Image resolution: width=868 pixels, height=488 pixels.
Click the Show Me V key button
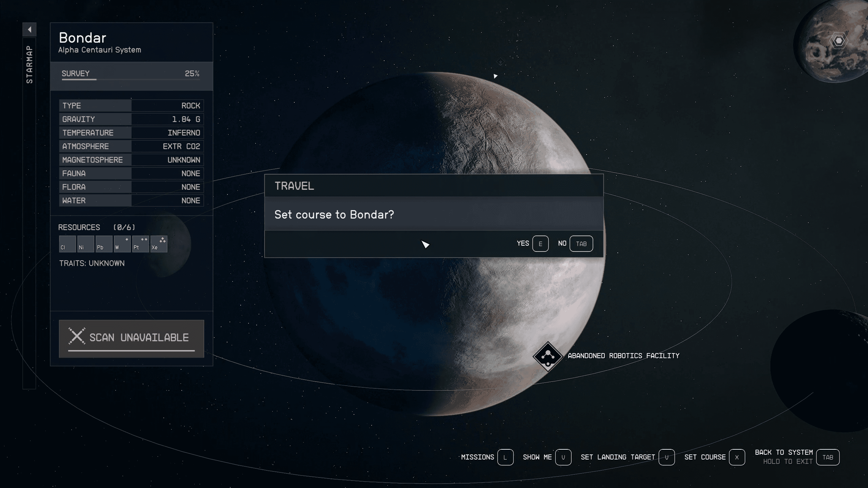(563, 457)
